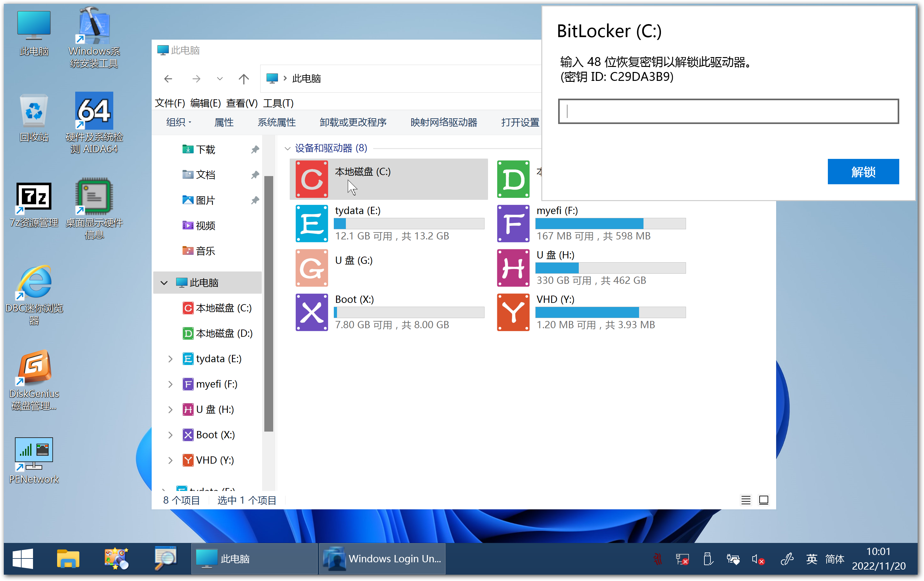Click the muted volume tray icon
Screen dimensions: 924x581
758,559
